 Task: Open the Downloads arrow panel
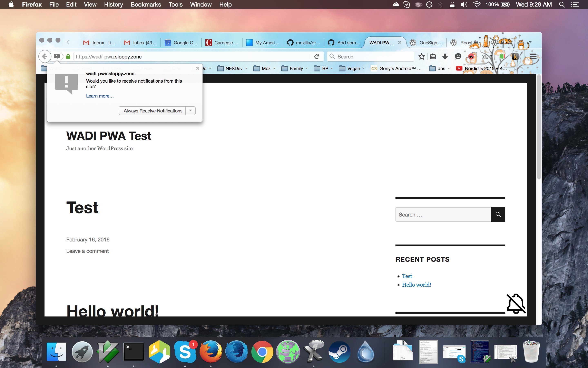pos(445,56)
